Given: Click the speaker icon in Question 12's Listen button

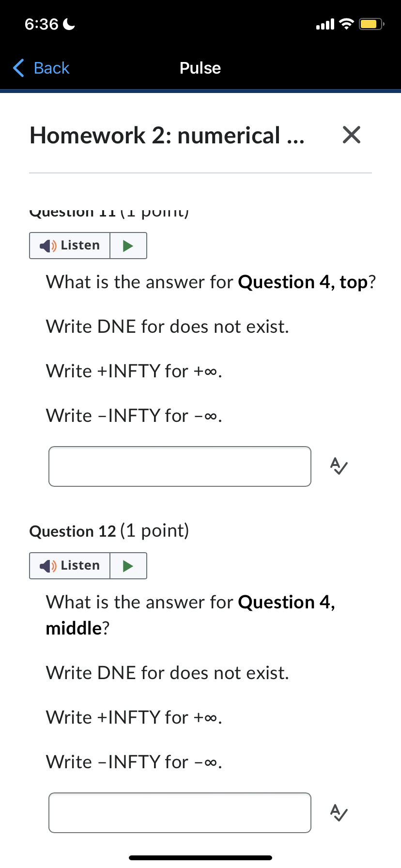Looking at the screenshot, I should point(47,565).
